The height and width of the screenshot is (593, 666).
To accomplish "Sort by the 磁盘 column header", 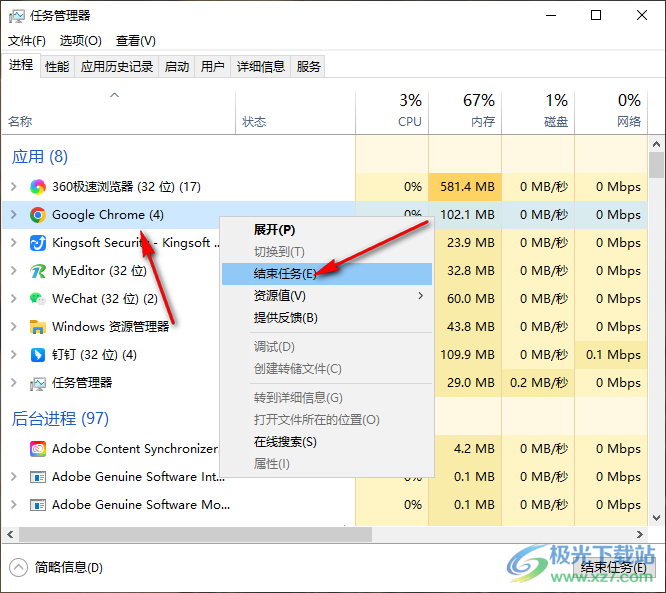I will (538, 112).
